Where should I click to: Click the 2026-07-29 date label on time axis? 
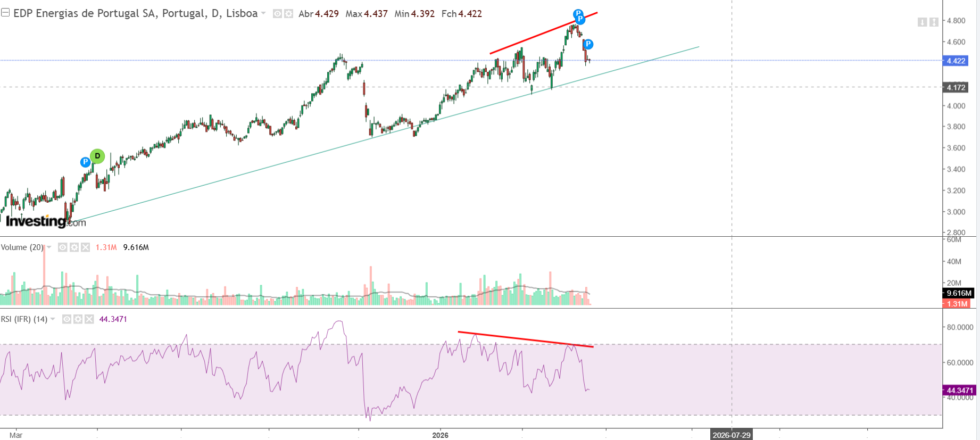pos(732,435)
